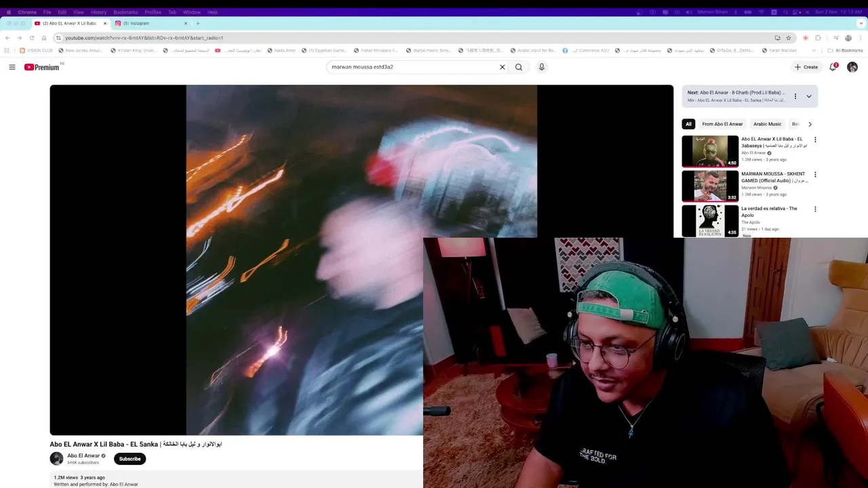Go back with the browser back arrow
This screenshot has height=488, width=868.
[7, 38]
